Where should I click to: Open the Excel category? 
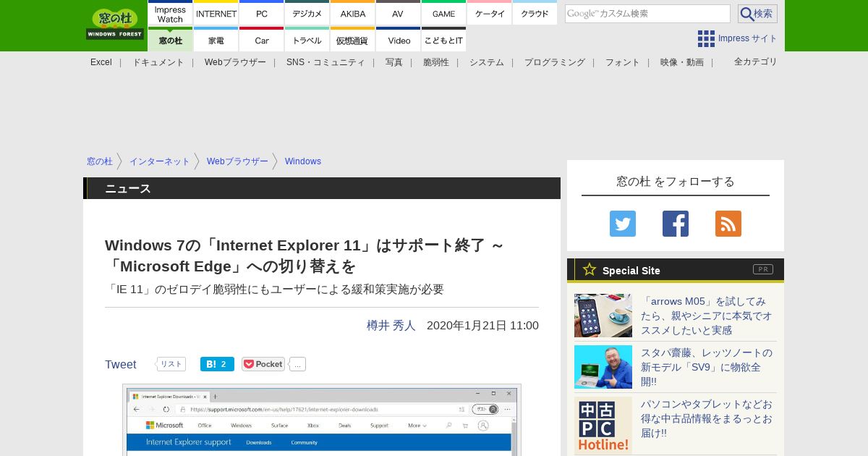[101, 62]
